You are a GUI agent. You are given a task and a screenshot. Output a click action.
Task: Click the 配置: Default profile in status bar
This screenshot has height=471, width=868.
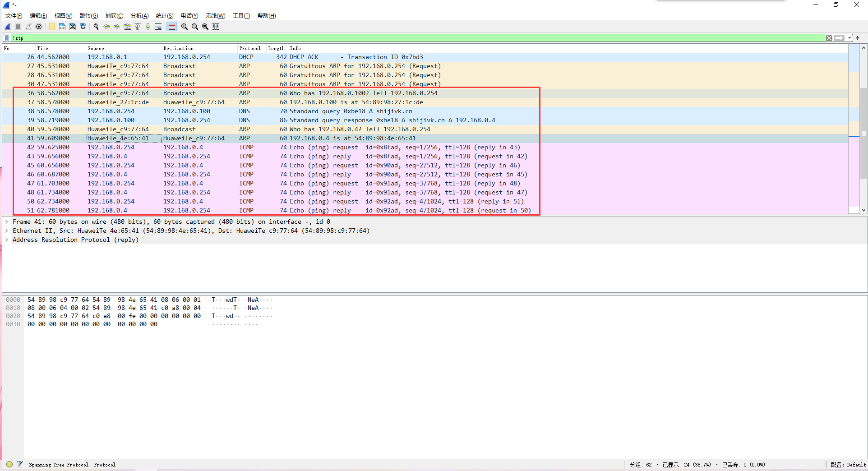click(x=848, y=465)
